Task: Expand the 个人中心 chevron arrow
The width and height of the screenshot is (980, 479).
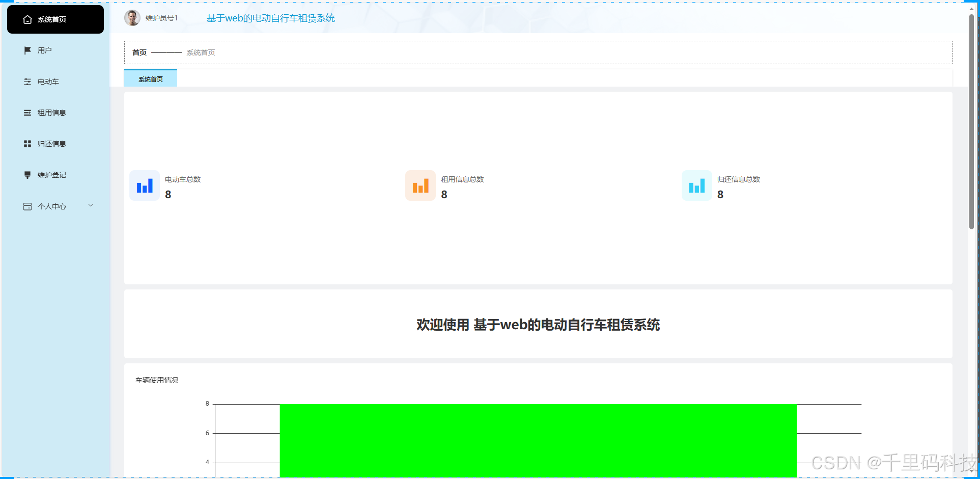Action: pos(91,206)
